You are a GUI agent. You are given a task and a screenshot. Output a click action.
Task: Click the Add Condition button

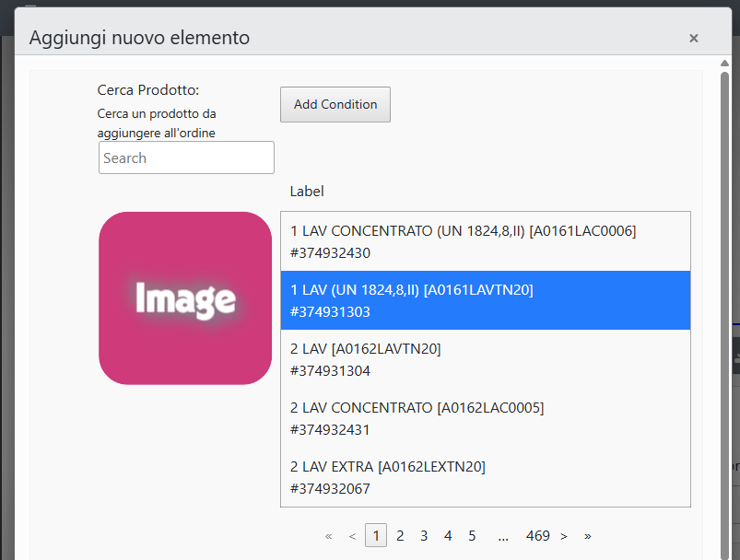click(335, 104)
